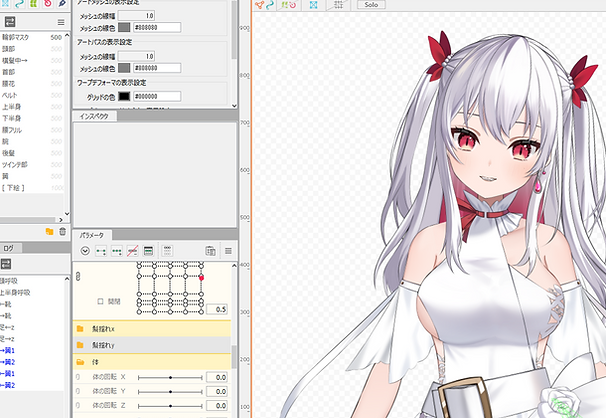Click the Solo button
This screenshot has width=606, height=418.
pyautogui.click(x=371, y=5)
